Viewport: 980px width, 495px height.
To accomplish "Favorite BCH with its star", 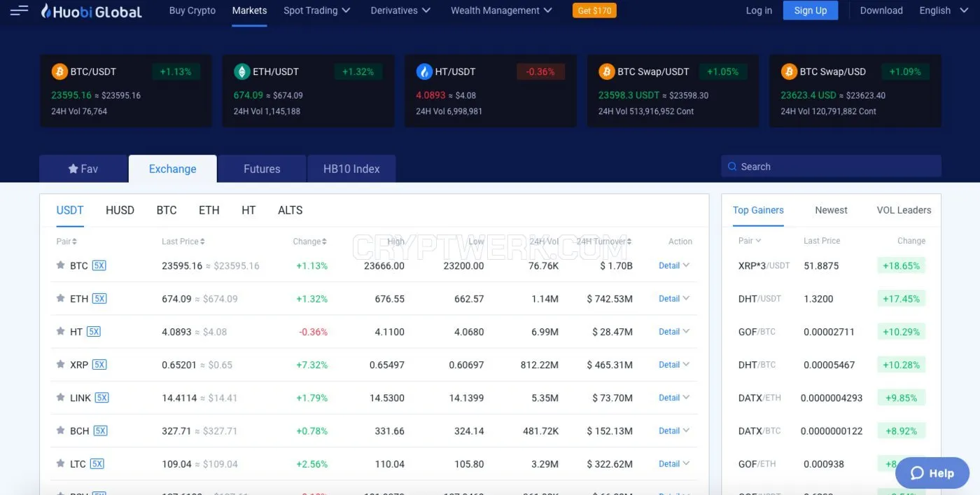I will [x=61, y=430].
